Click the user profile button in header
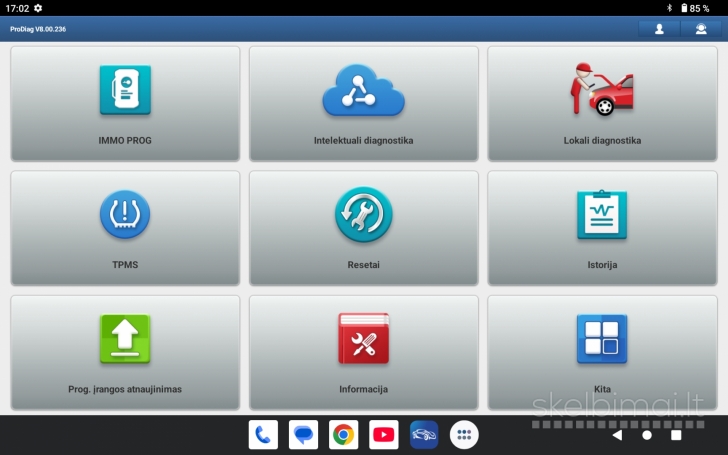The width and height of the screenshot is (728, 455). pos(659,29)
